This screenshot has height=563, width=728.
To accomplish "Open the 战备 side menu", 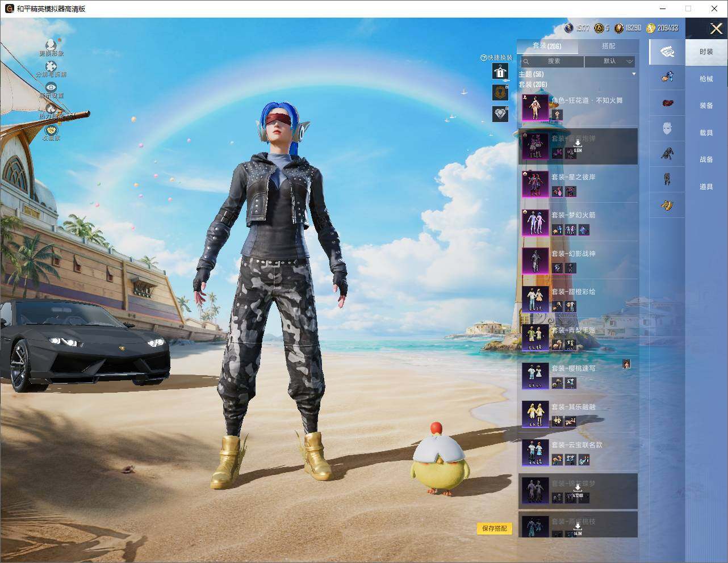I will click(x=706, y=159).
